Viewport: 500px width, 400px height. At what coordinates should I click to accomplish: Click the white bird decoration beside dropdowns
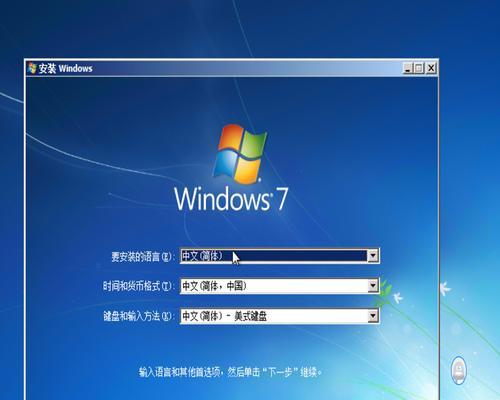(397, 296)
